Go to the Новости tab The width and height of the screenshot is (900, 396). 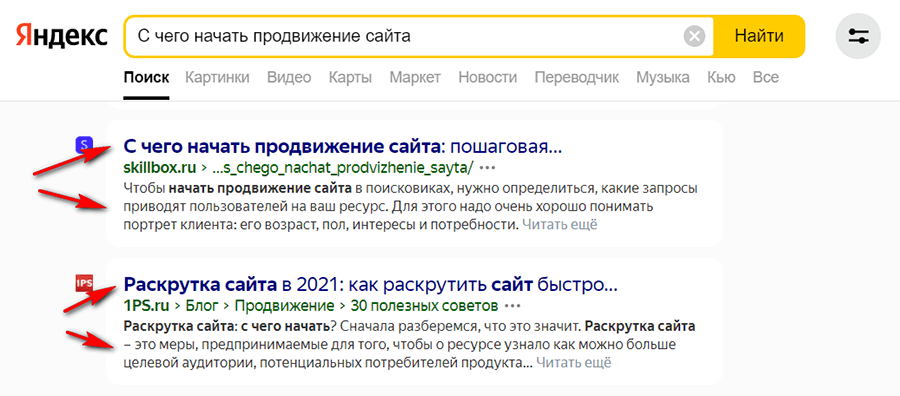(x=488, y=77)
